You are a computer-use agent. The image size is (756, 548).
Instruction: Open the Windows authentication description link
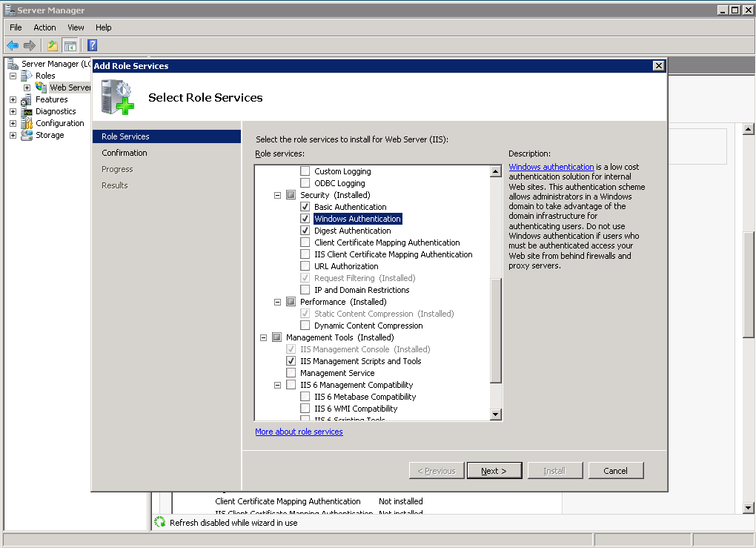tap(551, 167)
